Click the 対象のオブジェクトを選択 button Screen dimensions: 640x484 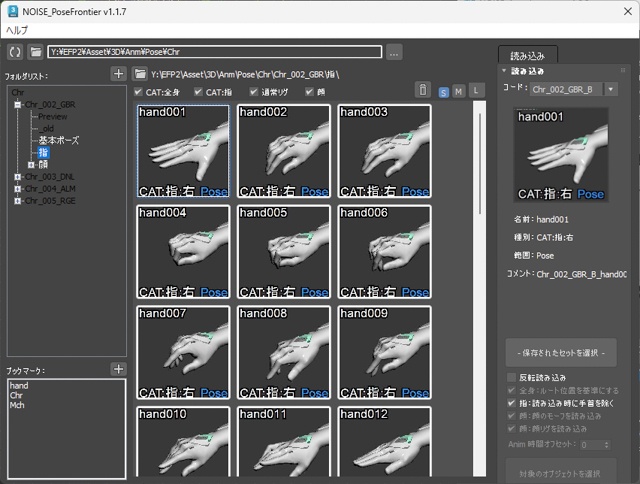[561, 472]
